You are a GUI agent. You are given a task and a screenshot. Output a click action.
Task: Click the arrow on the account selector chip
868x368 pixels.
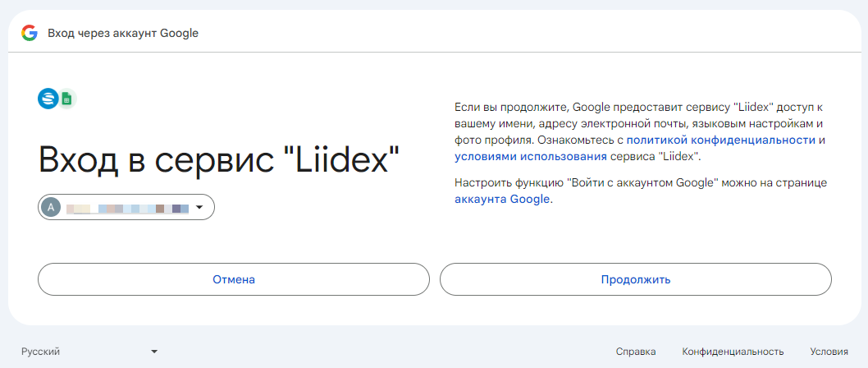pos(199,208)
